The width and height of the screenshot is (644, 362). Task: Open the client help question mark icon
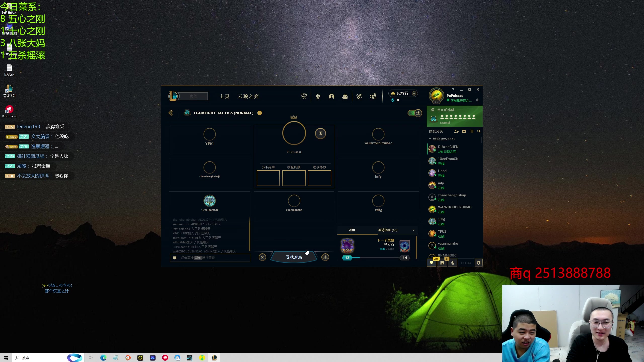453,89
